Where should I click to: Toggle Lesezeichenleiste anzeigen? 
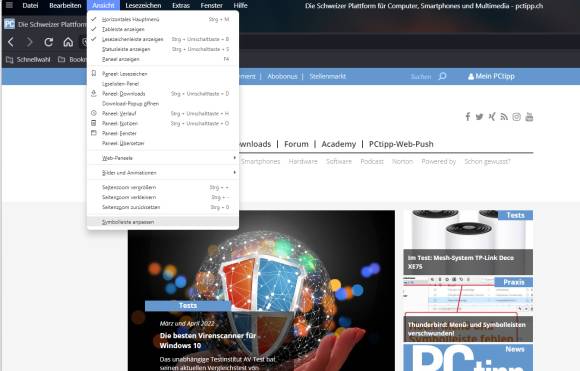tap(163, 39)
